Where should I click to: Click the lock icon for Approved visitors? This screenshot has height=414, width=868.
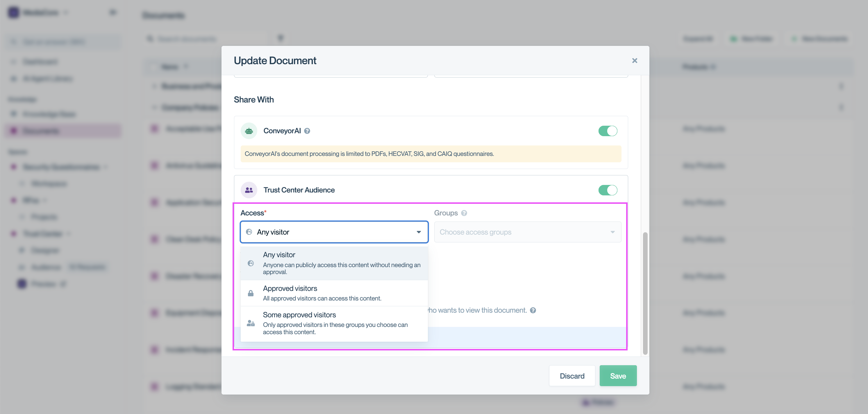[251, 293]
